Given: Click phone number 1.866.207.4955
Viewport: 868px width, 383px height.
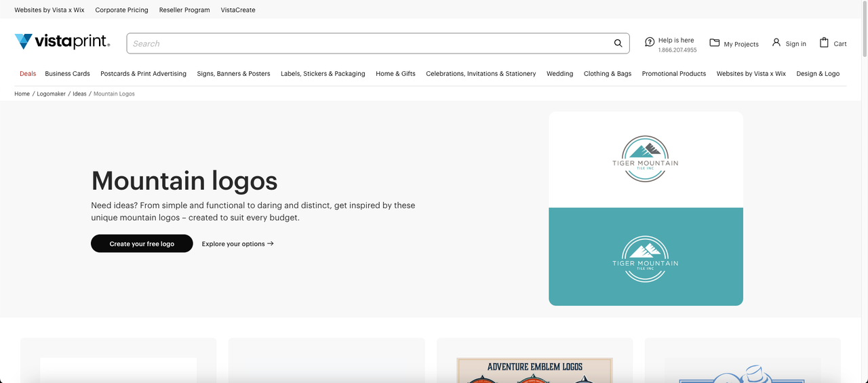Looking at the screenshot, I should click(x=677, y=50).
